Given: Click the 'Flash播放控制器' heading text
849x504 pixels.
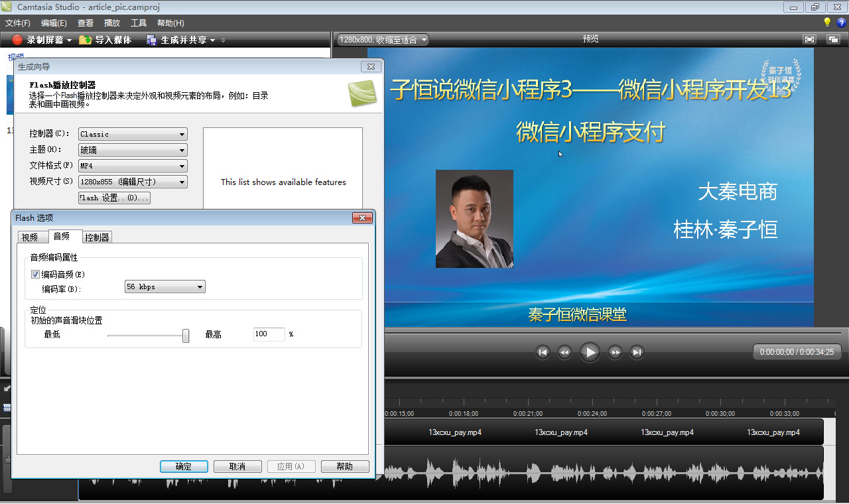Looking at the screenshot, I should 63,85.
